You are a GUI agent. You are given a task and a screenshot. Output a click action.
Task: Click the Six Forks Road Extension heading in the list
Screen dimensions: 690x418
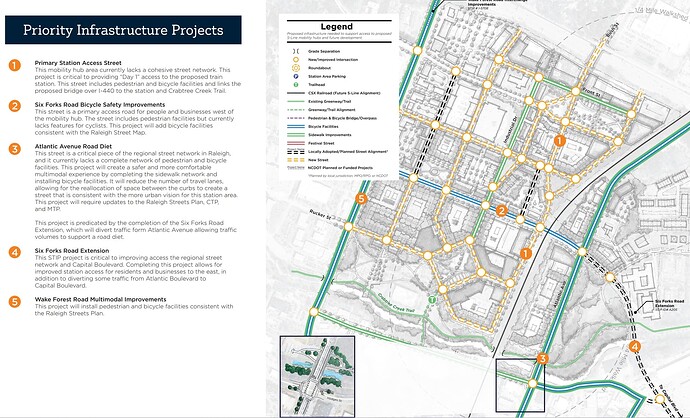(72, 250)
